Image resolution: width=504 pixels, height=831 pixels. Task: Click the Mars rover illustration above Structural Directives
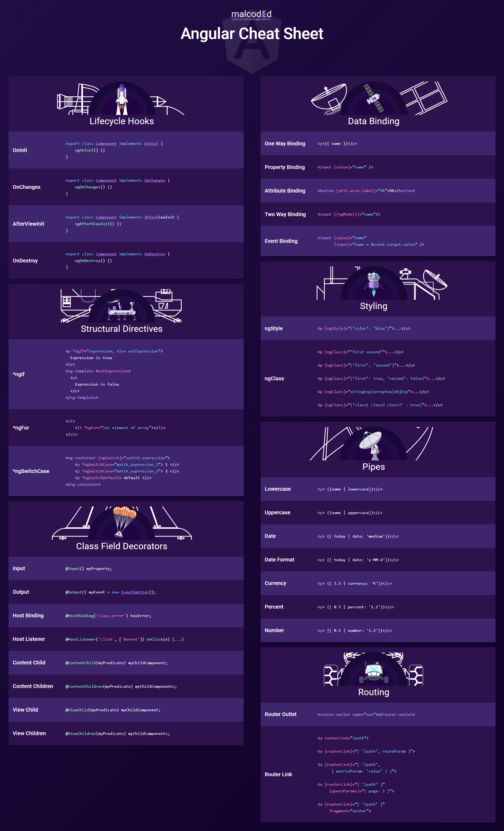[x=122, y=310]
